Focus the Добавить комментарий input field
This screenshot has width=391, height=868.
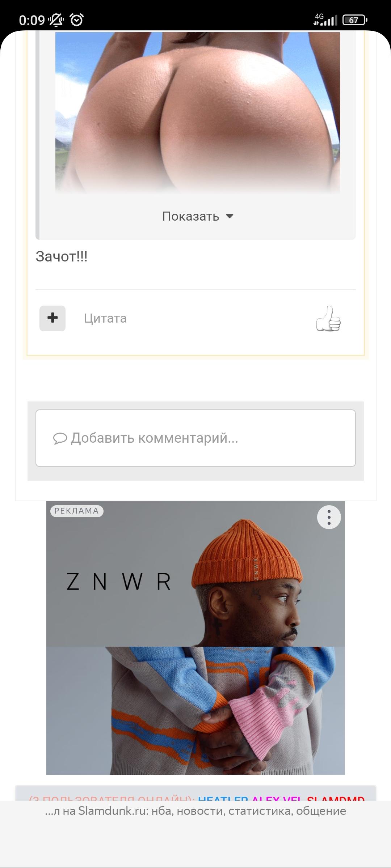pyautogui.click(x=195, y=438)
